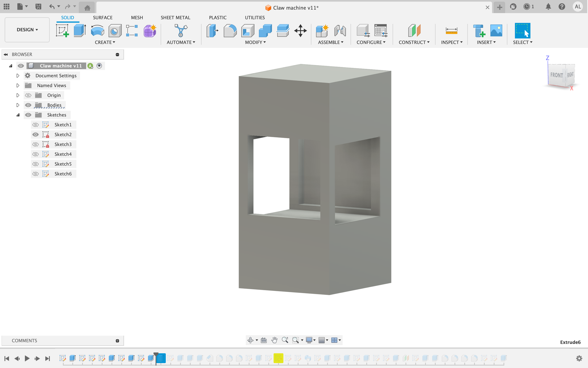
Task: Hide the Bodies folder
Action: click(x=28, y=105)
